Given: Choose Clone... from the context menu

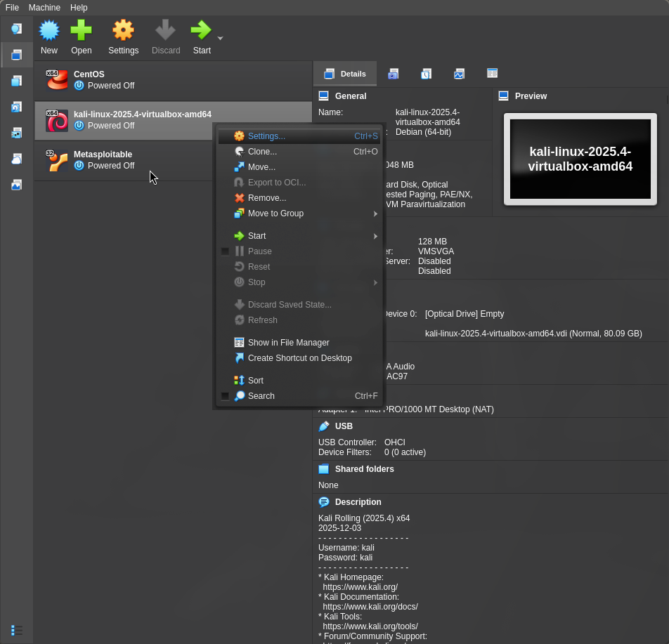Looking at the screenshot, I should (x=299, y=152).
